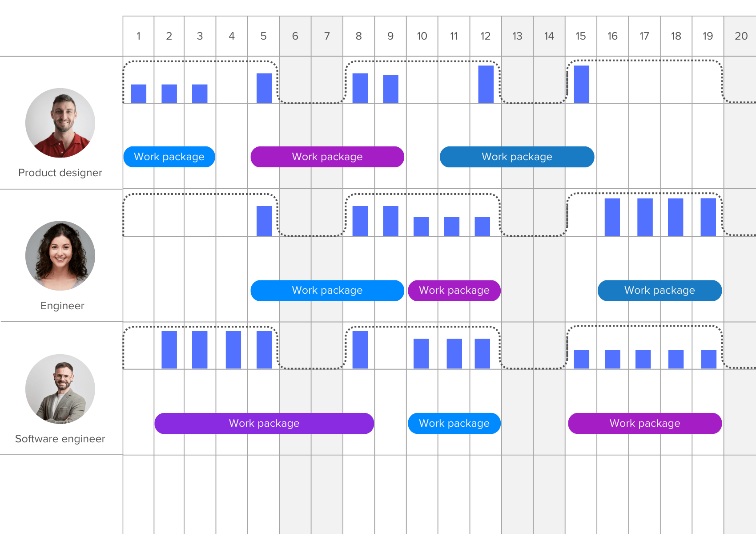The image size is (756, 534).
Task: Select weekend day 7 column header
Action: point(327,36)
